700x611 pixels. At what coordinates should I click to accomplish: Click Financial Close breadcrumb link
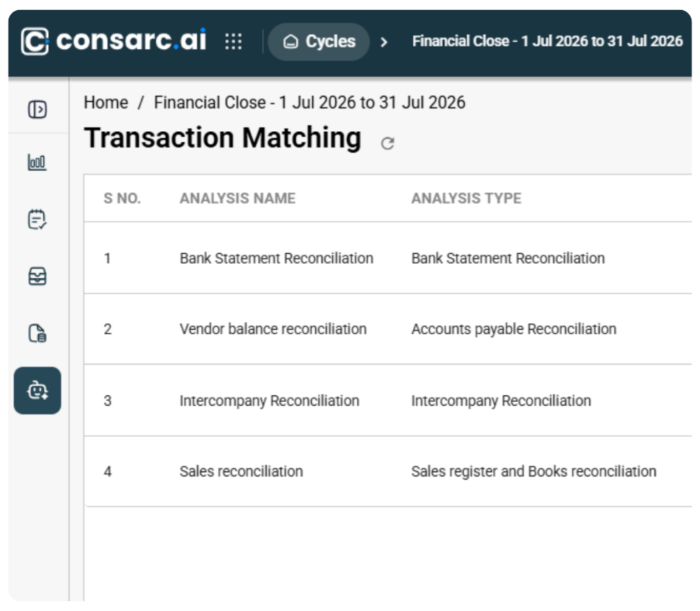[x=310, y=103]
